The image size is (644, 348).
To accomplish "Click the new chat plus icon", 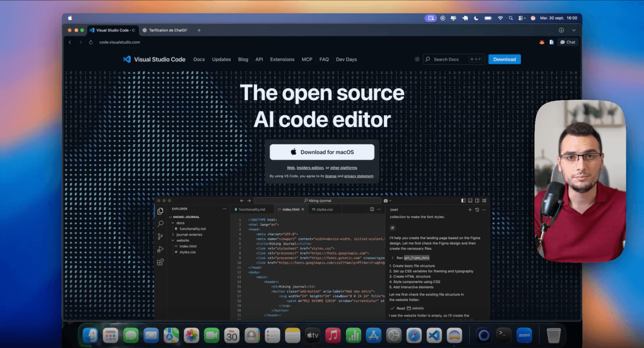I will [x=470, y=210].
